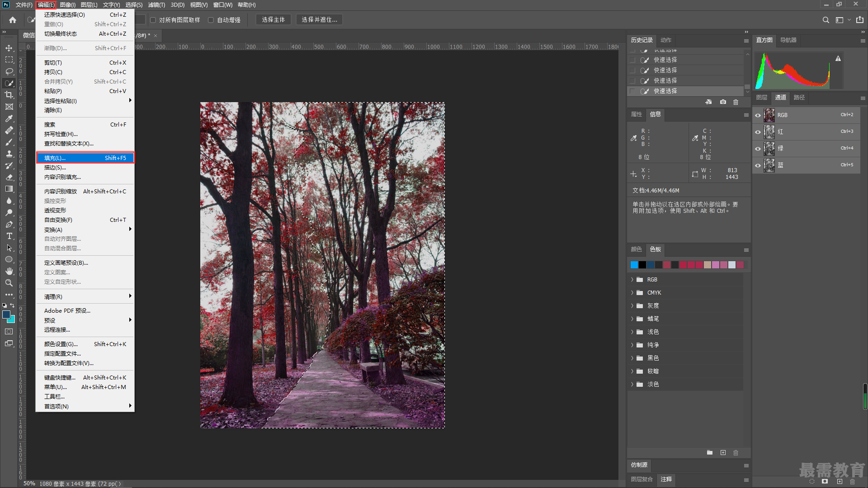The width and height of the screenshot is (868, 488).
Task: Toggle visibility of RGB channel
Action: coord(758,115)
